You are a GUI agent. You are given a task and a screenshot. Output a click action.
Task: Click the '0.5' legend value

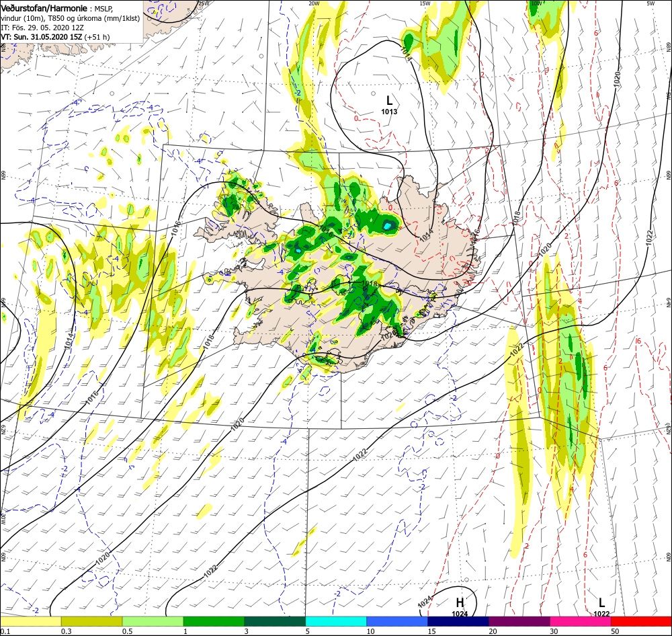click(x=127, y=631)
